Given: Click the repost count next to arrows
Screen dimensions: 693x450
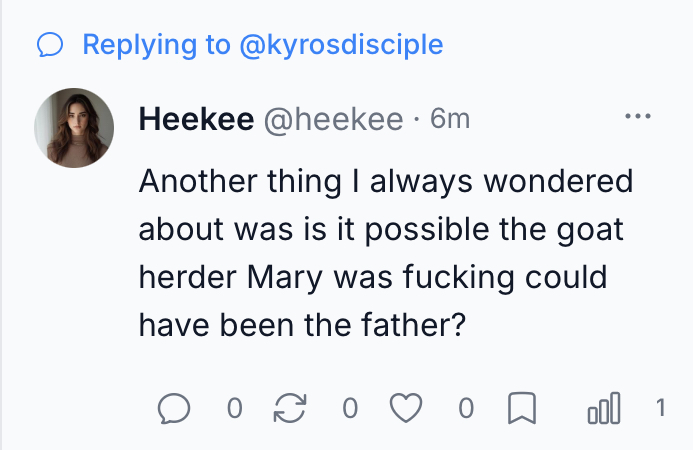Looking at the screenshot, I should click(349, 408).
